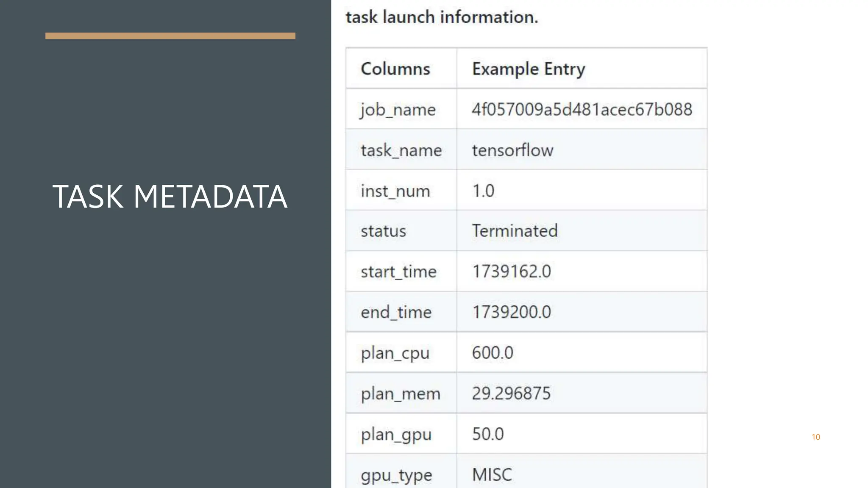The image size is (868, 488).
Task: Select the 1739162.0 value
Action: tap(512, 272)
